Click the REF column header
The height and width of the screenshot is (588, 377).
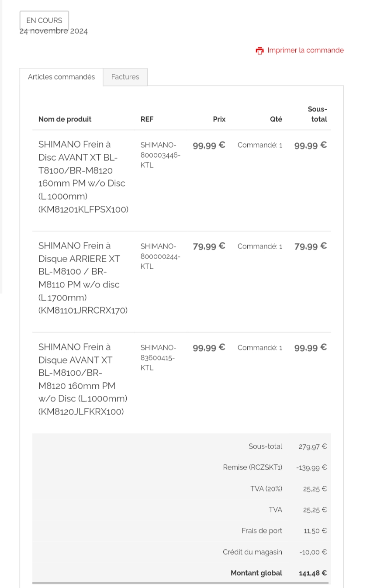(x=147, y=119)
